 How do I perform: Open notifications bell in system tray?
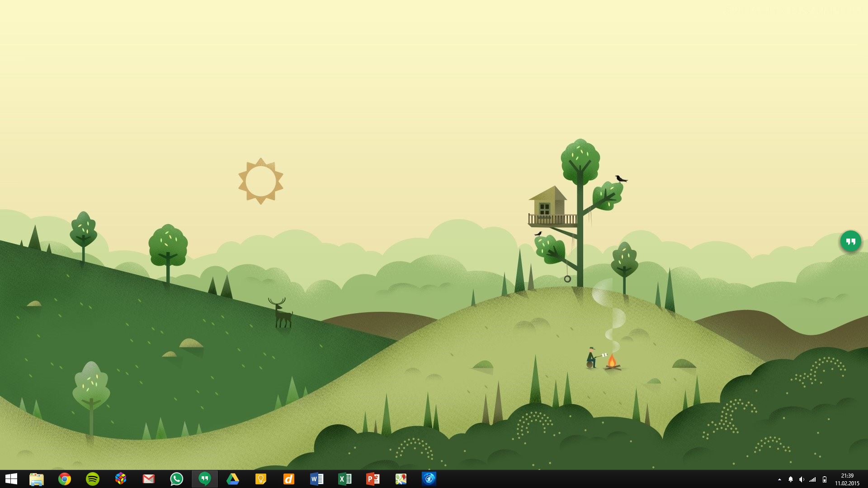point(791,479)
